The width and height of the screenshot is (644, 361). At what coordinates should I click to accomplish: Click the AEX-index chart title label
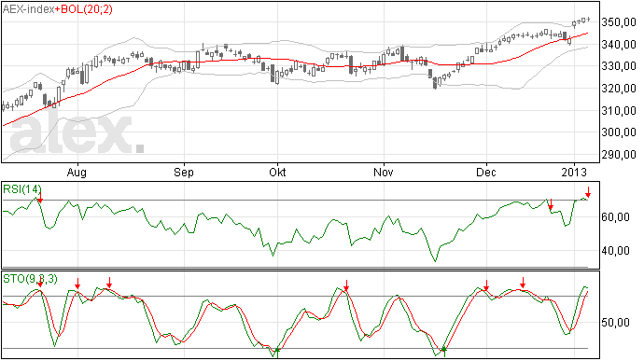click(x=28, y=9)
